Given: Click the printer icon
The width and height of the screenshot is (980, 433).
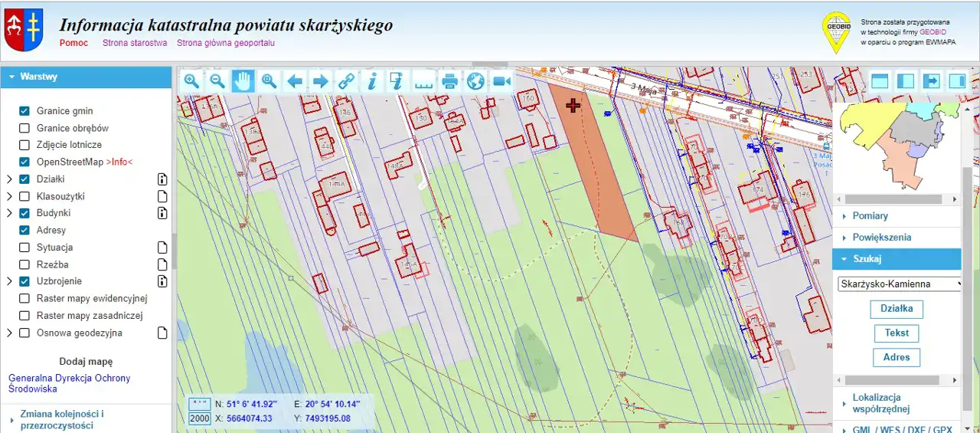Looking at the screenshot, I should [x=449, y=81].
